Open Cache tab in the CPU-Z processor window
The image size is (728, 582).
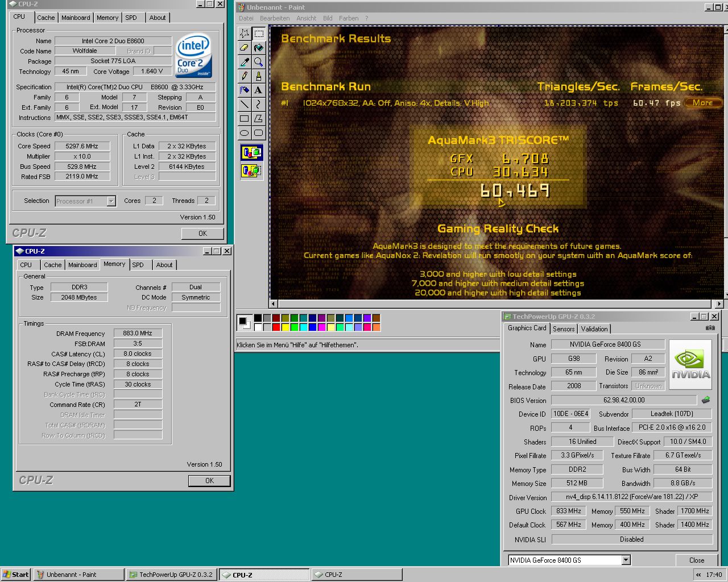[46, 18]
